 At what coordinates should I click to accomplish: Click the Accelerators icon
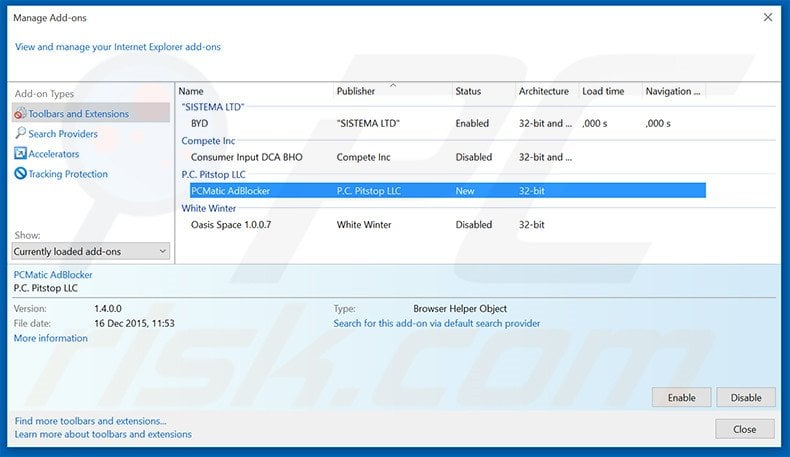(20, 153)
